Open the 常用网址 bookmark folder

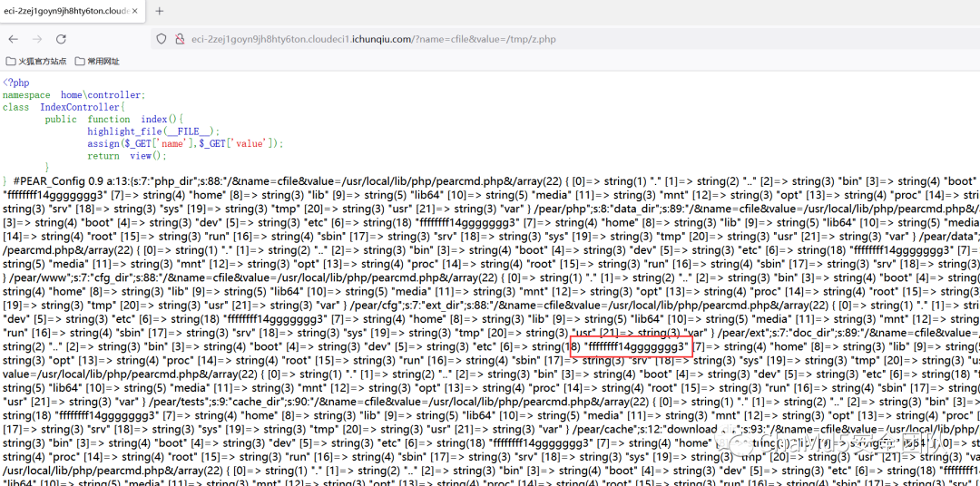click(x=97, y=62)
